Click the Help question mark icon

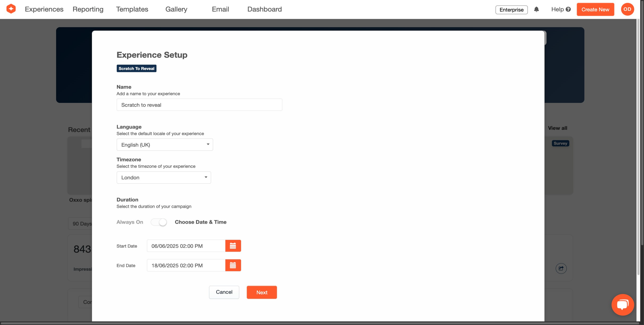(568, 9)
